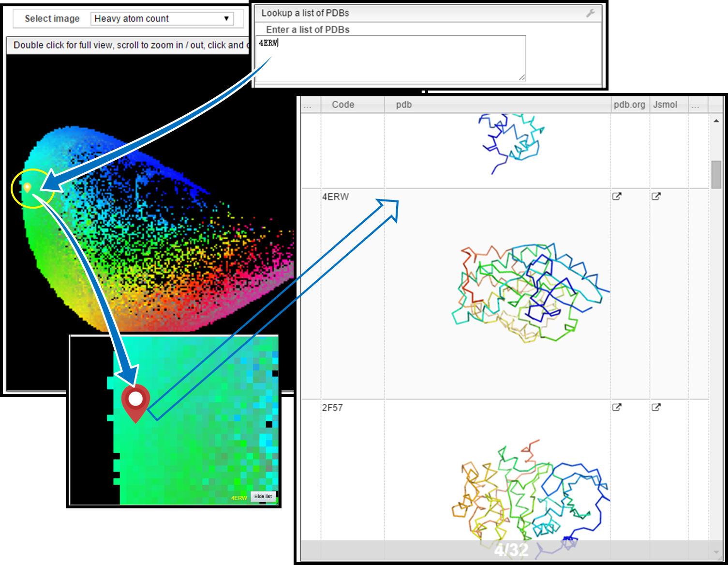This screenshot has height=565, width=728.
Task: Click the pdb column header
Action: coord(404,105)
